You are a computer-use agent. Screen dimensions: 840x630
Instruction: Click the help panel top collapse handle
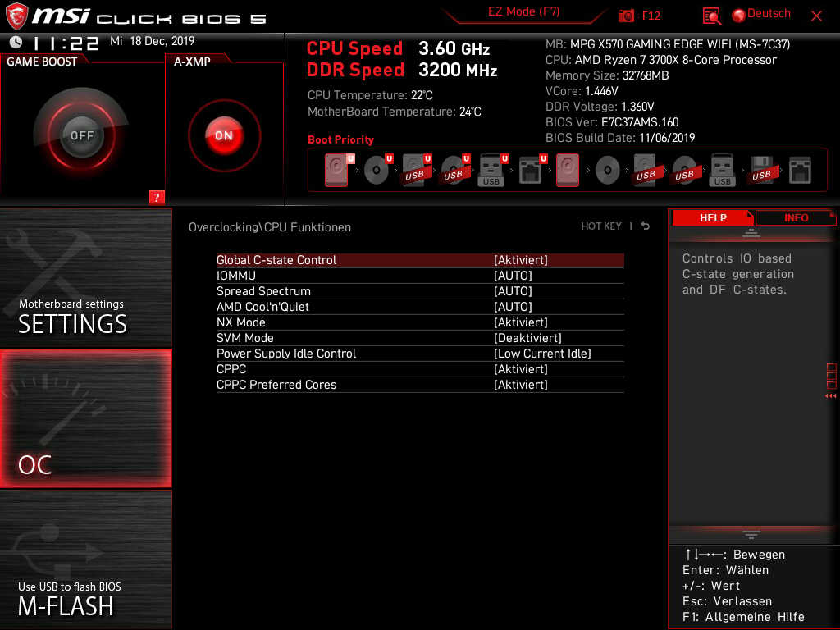(x=751, y=233)
